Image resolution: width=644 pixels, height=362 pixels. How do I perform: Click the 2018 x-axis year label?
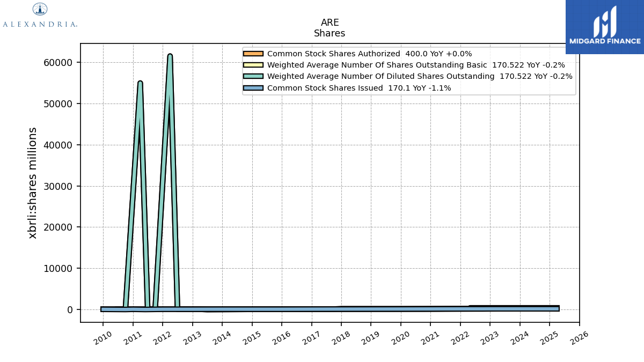click(341, 337)
